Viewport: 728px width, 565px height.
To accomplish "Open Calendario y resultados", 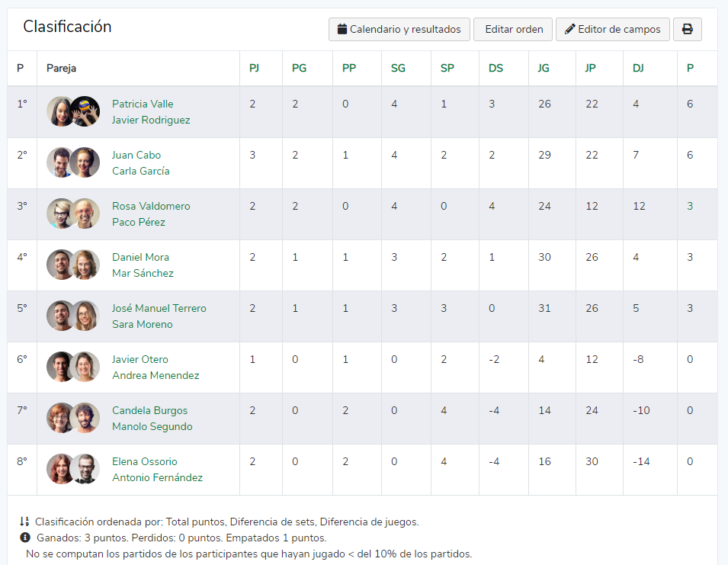I will point(399,30).
